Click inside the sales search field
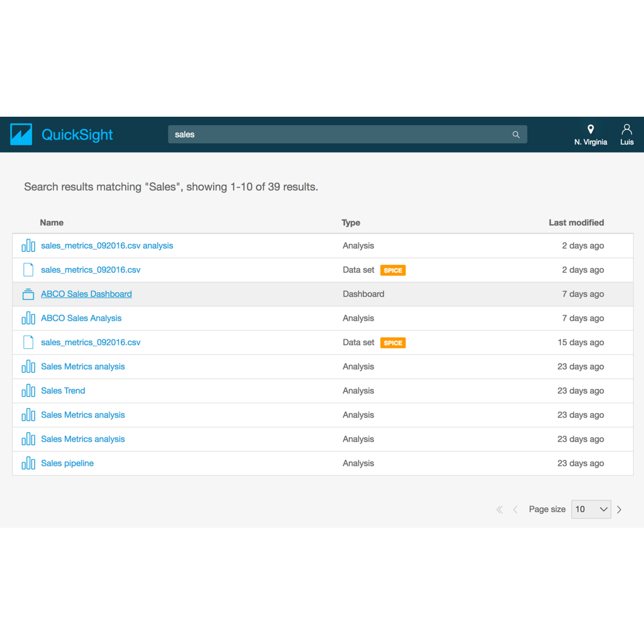Screen dimensions: 644x644 [x=302, y=134]
